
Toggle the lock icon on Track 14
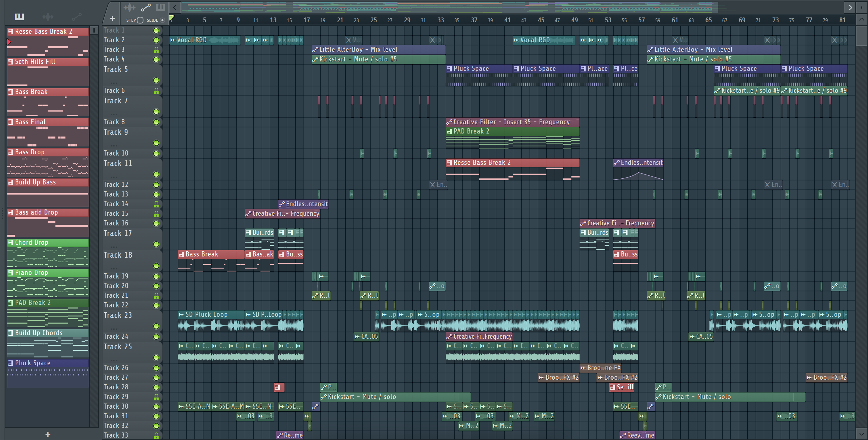156,204
